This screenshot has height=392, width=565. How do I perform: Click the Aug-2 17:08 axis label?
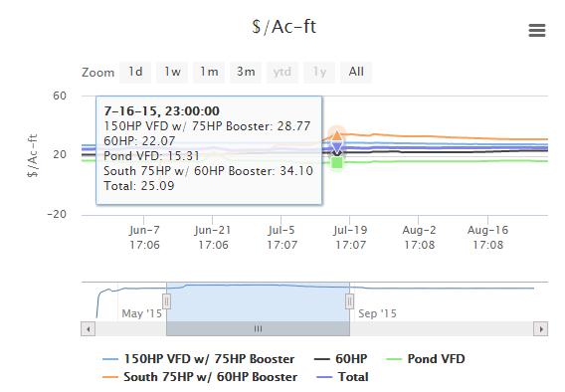tap(419, 238)
